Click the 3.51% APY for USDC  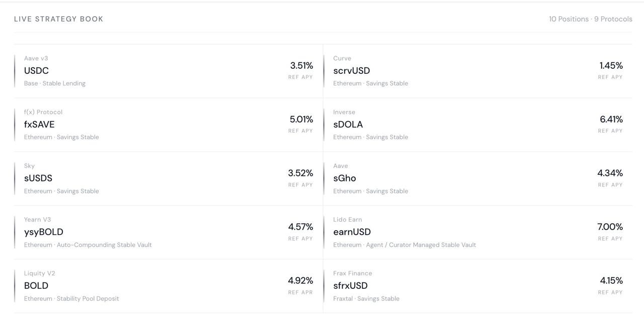pyautogui.click(x=301, y=65)
